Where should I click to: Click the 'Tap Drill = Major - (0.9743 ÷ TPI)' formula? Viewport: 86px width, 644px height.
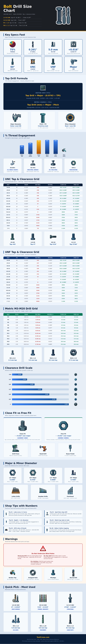43,95
